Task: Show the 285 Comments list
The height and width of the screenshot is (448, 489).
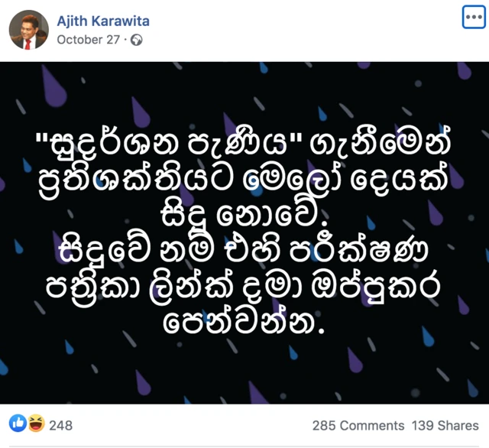Action: click(x=358, y=425)
